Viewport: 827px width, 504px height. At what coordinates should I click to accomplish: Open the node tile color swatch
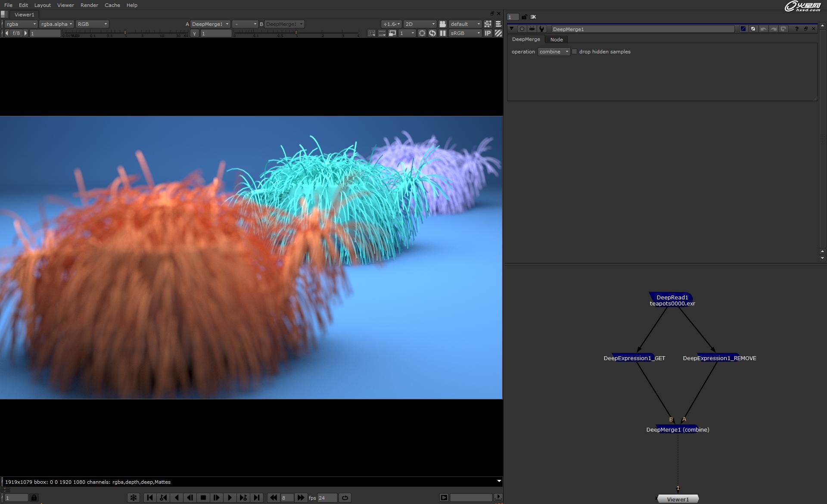click(743, 29)
